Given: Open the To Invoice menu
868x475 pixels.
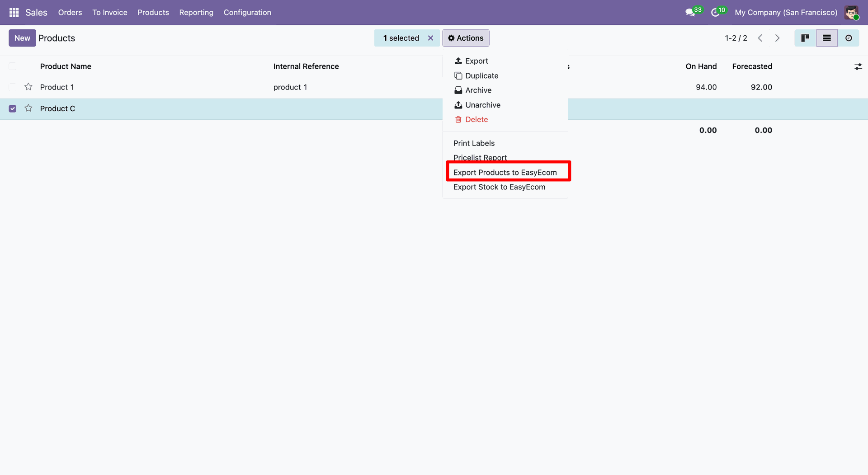Looking at the screenshot, I should [x=110, y=12].
